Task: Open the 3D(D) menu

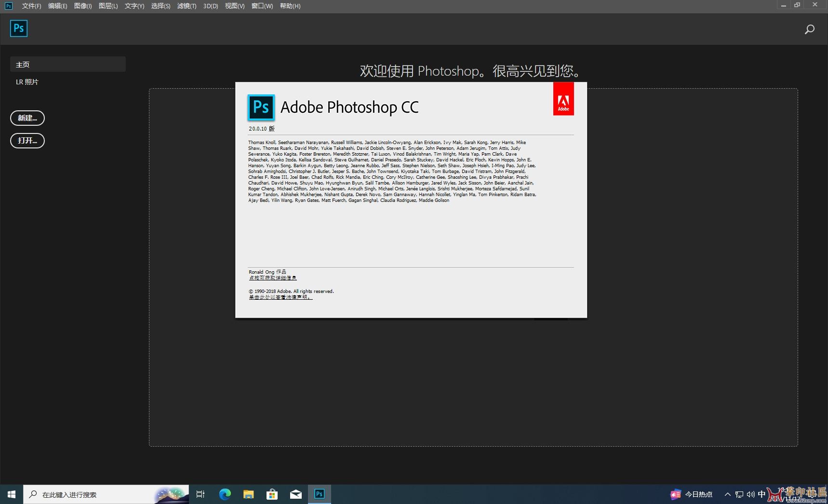Action: point(211,6)
